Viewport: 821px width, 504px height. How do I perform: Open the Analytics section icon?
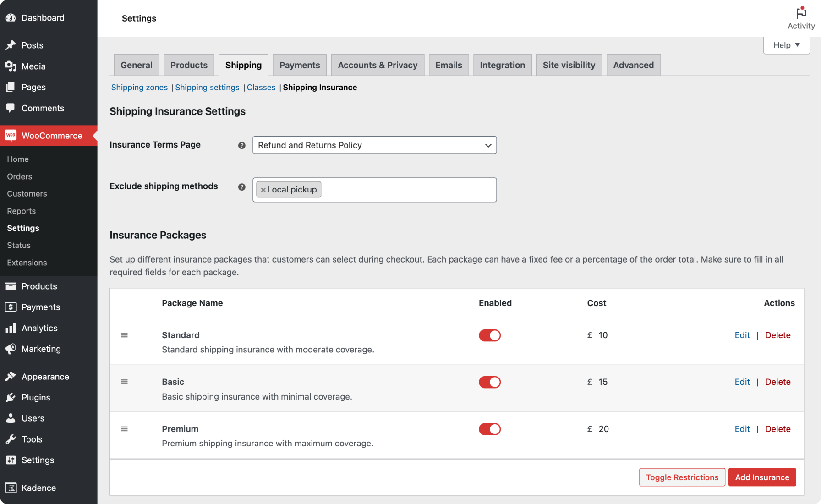click(11, 328)
